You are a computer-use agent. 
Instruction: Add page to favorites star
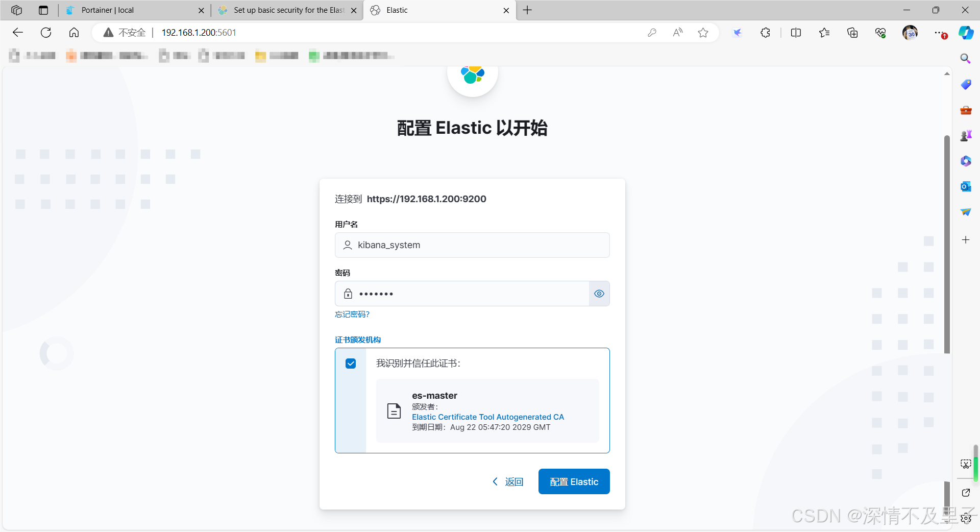click(x=703, y=33)
